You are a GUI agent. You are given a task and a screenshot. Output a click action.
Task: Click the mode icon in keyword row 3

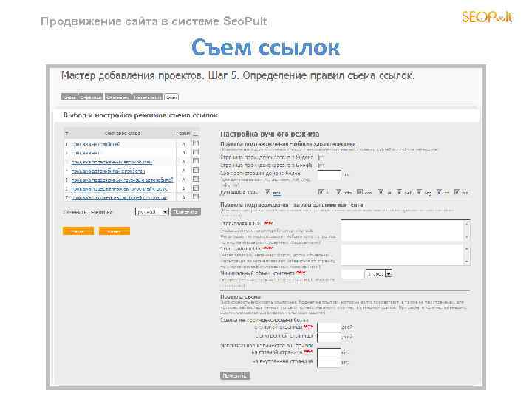click(x=184, y=162)
